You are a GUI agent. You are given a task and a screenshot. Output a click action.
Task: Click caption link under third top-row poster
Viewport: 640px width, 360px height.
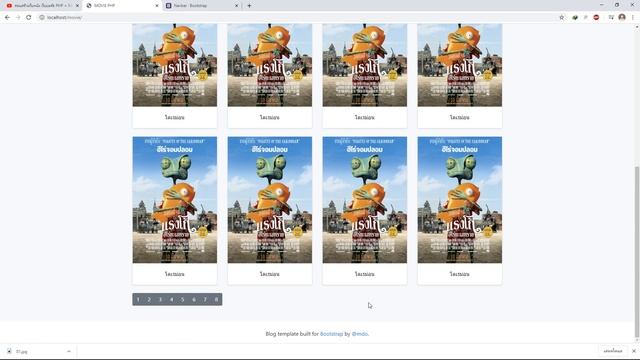[365, 117]
